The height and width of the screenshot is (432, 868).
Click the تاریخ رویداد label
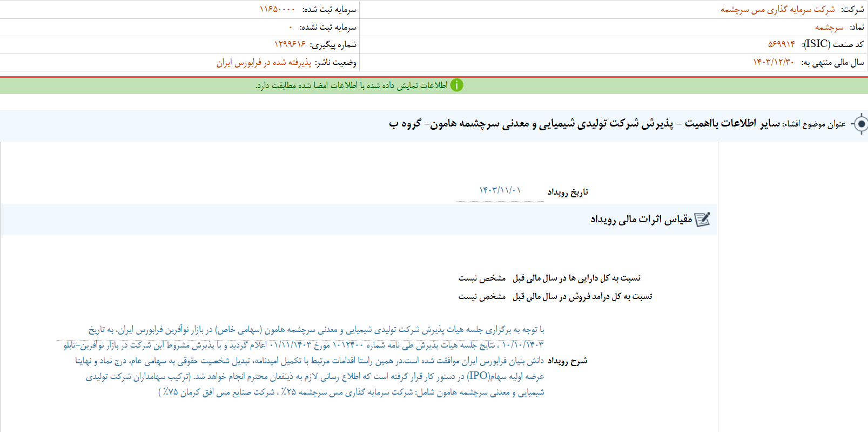568,192
